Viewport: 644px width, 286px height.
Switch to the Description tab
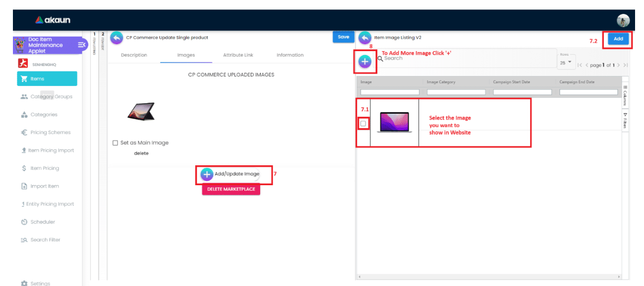point(134,55)
